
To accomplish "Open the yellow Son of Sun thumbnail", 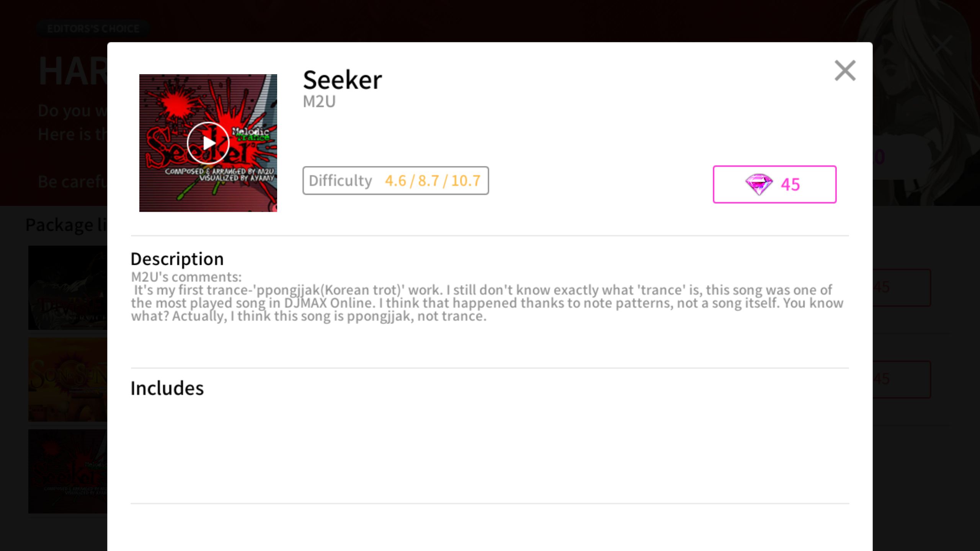I will [68, 380].
